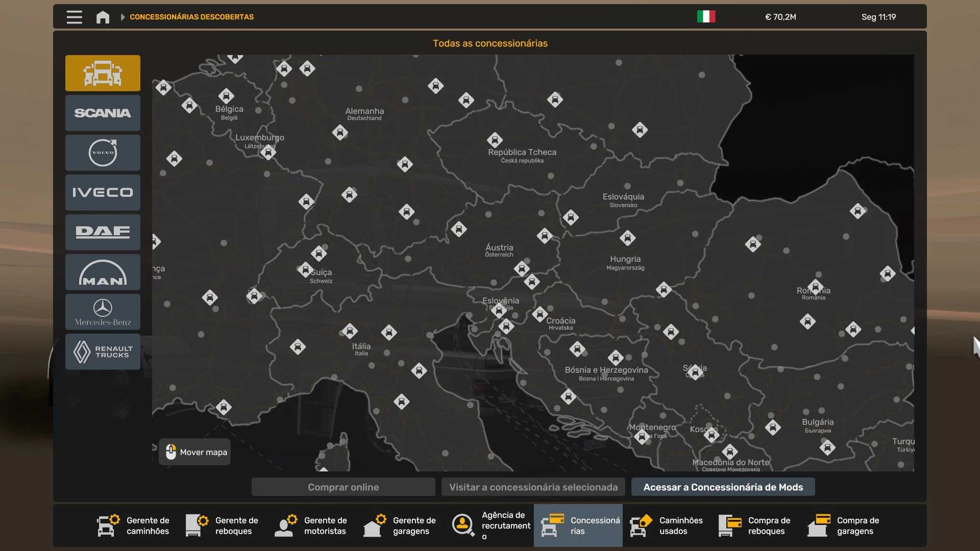
Task: Open Compra de garagens tab
Action: [844, 525]
